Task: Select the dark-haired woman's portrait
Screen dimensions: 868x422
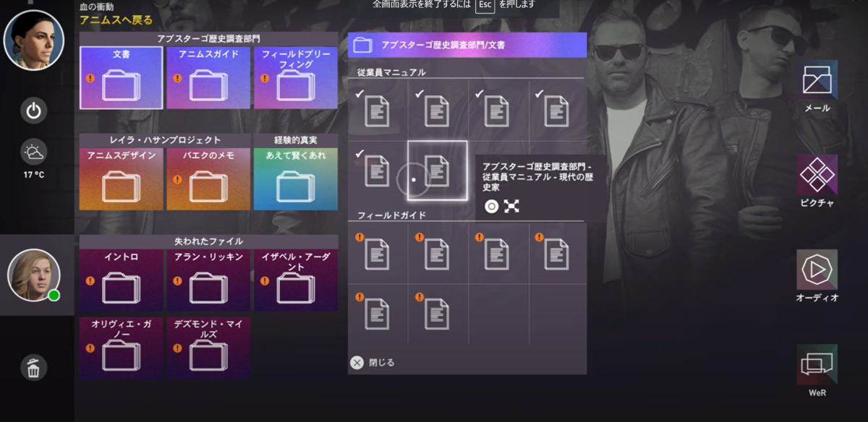Action: click(x=33, y=40)
